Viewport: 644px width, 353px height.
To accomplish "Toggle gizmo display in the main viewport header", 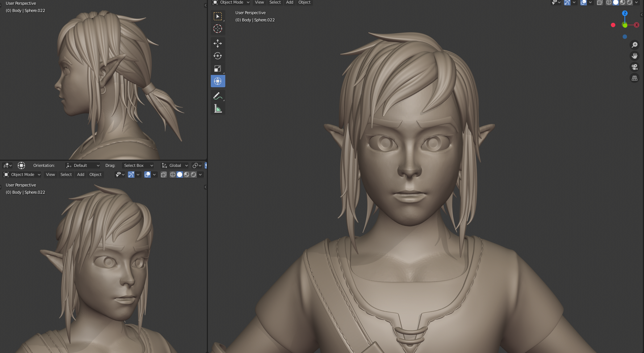I will point(567,3).
